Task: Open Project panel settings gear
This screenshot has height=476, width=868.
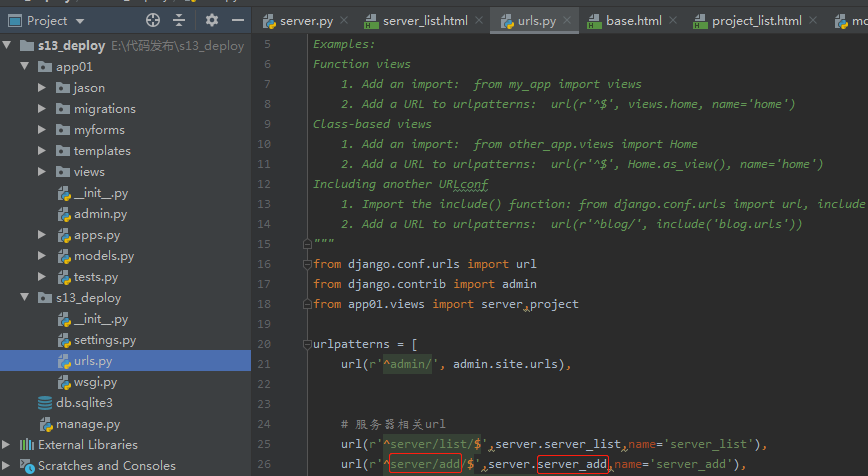Action: pos(212,20)
